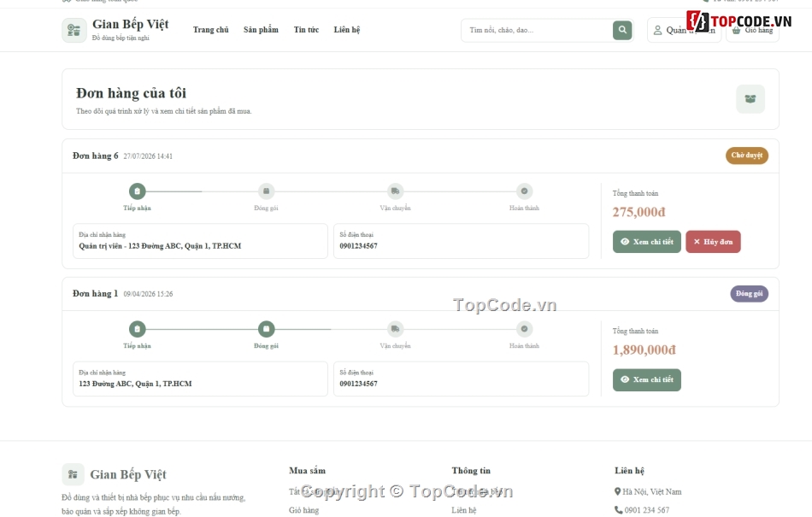Click the Tiếp nhận label in Đơn hàng 6
Screen dimensions: 812x517
click(x=138, y=208)
